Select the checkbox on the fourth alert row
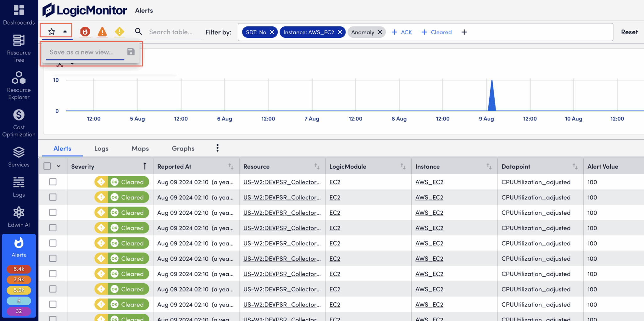Viewport: 644px width, 321px height. coord(53,228)
